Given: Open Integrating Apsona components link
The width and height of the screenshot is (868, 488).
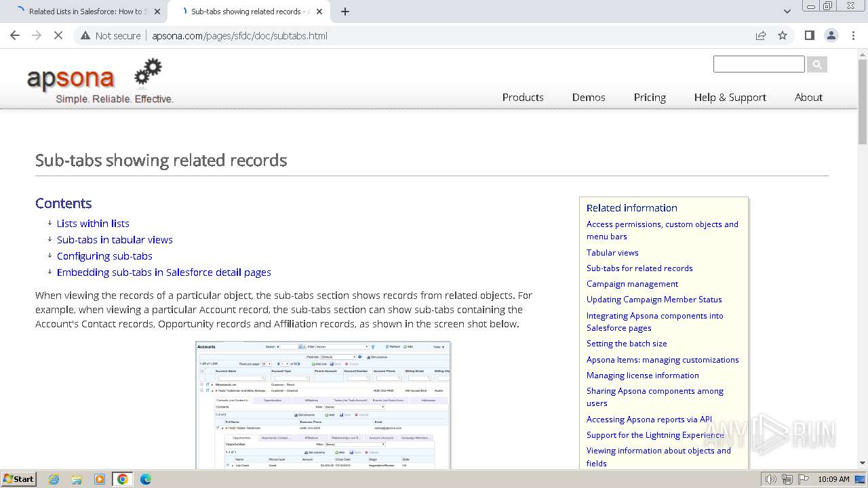Looking at the screenshot, I should 655,321.
